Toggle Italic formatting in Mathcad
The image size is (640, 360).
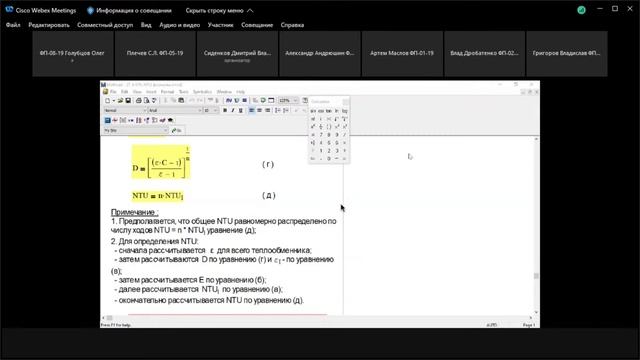tap(233, 110)
